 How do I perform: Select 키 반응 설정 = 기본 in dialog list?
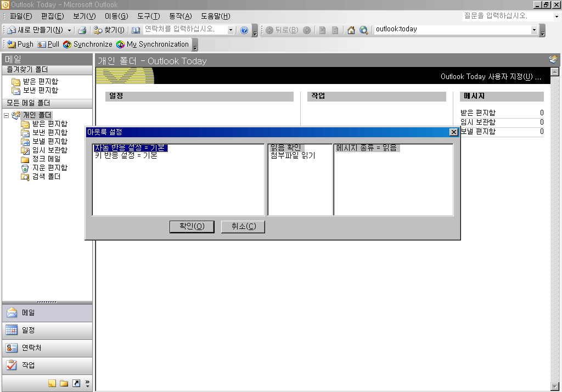click(x=126, y=156)
